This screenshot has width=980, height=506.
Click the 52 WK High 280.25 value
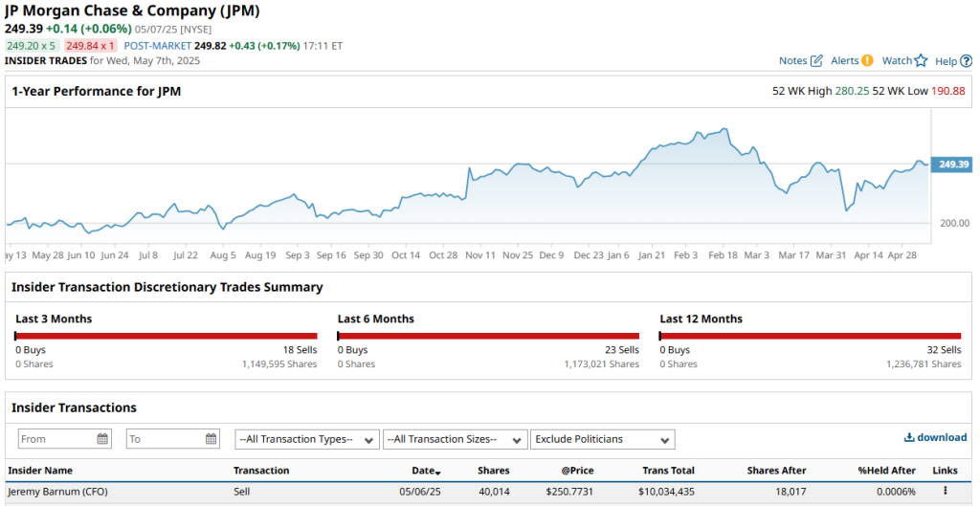[x=852, y=91]
